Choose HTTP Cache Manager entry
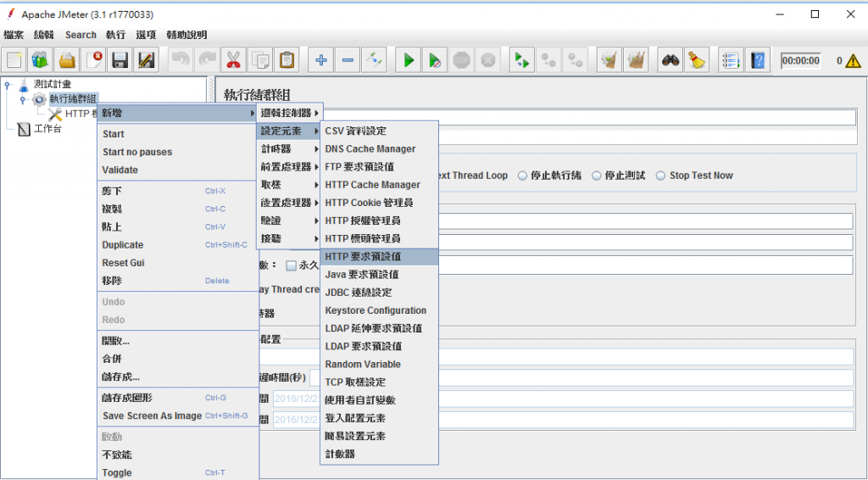The height and width of the screenshot is (480, 868). 379,185
